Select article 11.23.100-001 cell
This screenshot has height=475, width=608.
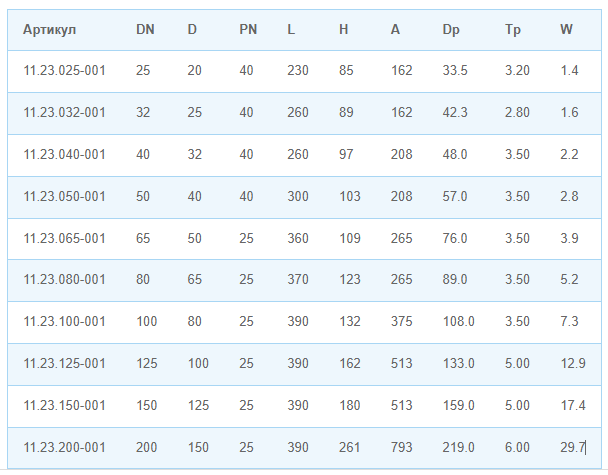tap(64, 321)
